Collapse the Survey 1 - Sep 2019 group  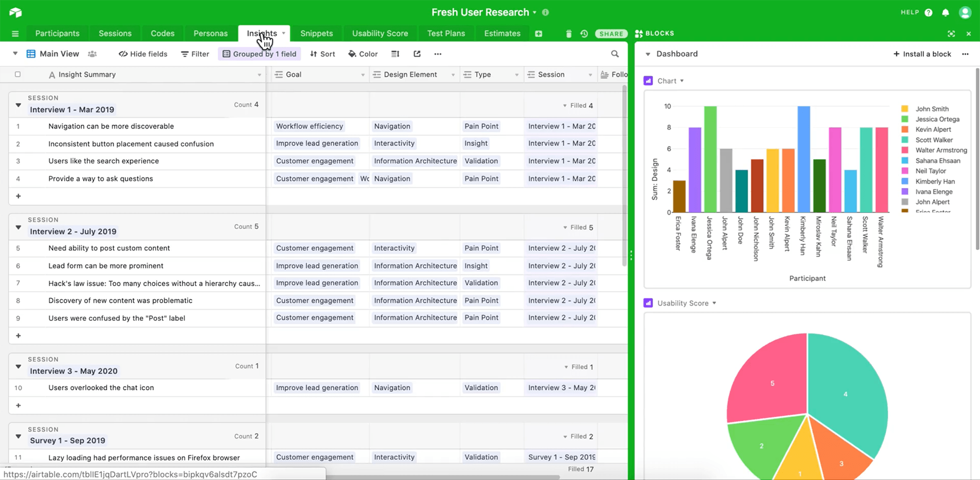tap(18, 436)
